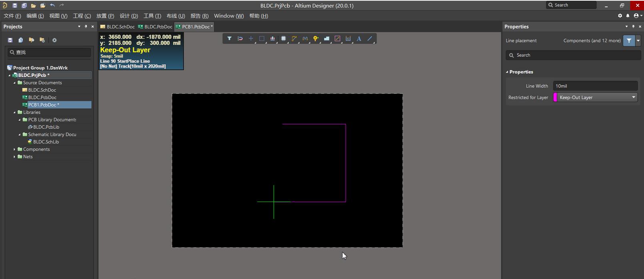Select the snap magnet icon in Active Bar
The height and width of the screenshot is (279, 644).
[x=240, y=38]
